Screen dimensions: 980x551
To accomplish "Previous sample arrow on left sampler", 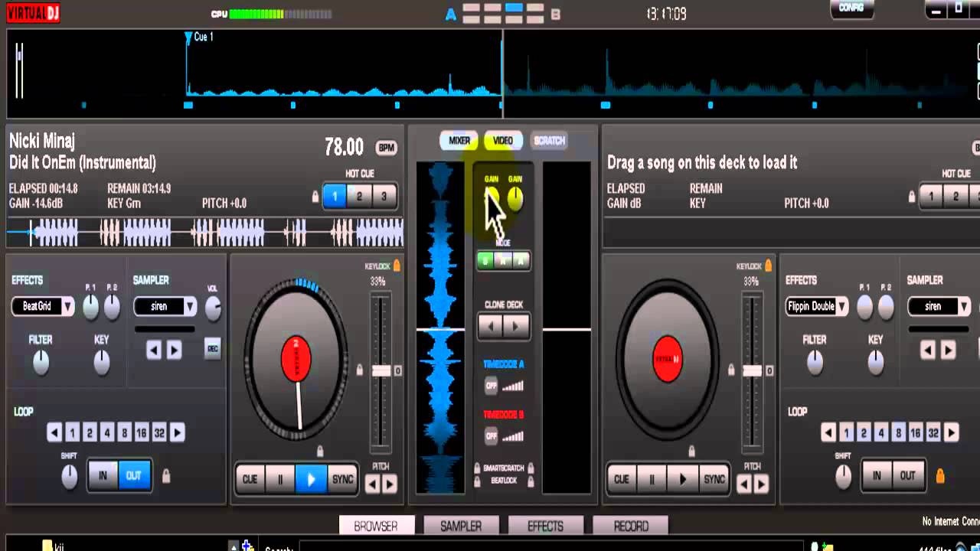I will [154, 350].
